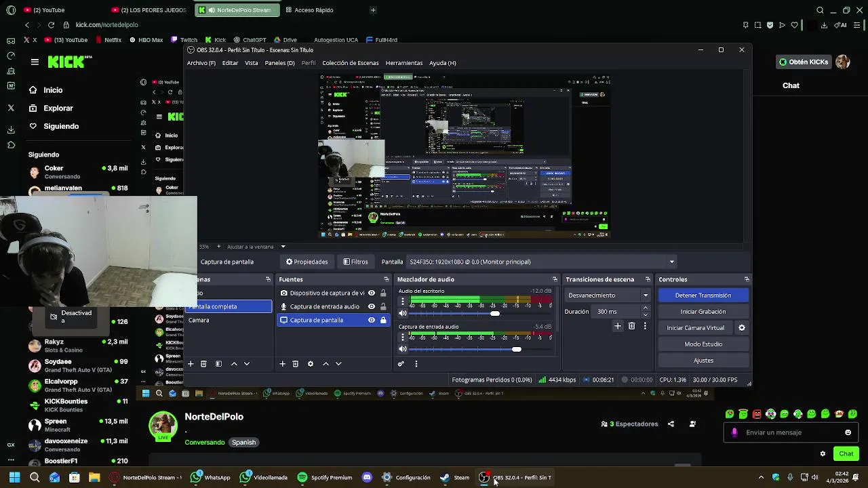The height and width of the screenshot is (488, 868).
Task: Open preview zoom scale dropdown arrow
Action: pyautogui.click(x=283, y=247)
